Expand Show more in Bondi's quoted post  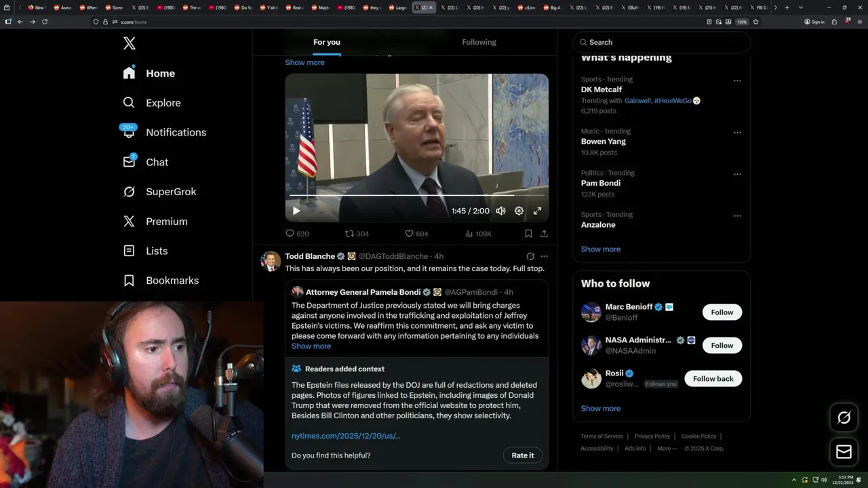(x=311, y=346)
